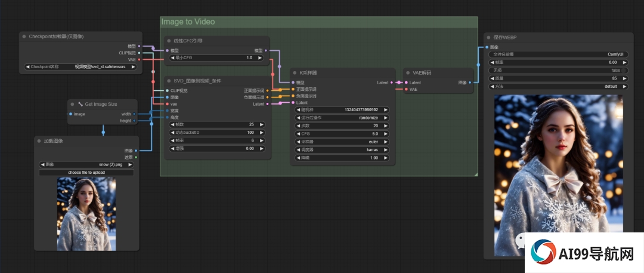Click the VAE output socket on Checkpoint加载器
Viewport: 644px width, 273px height.
139,59
